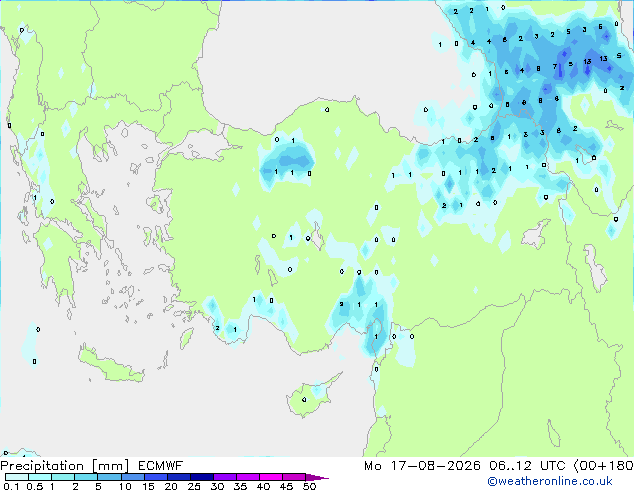Click the 'ECMWF' model label
634x490 pixels.
tap(161, 466)
